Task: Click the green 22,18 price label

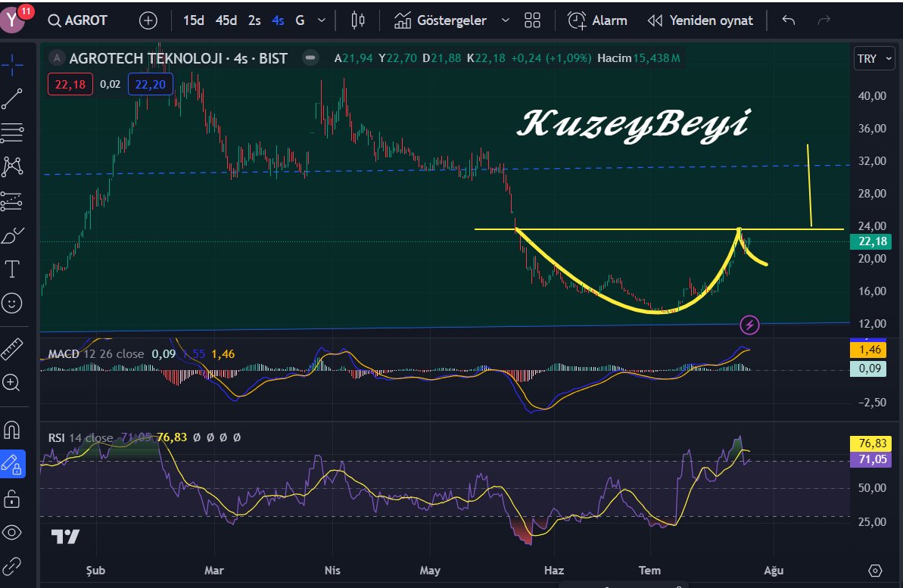Action: 870,241
